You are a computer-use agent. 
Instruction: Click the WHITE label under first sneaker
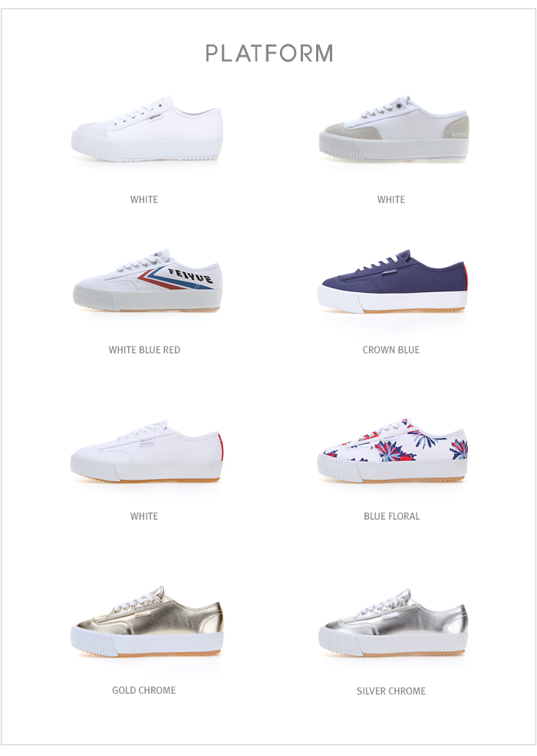tap(143, 199)
